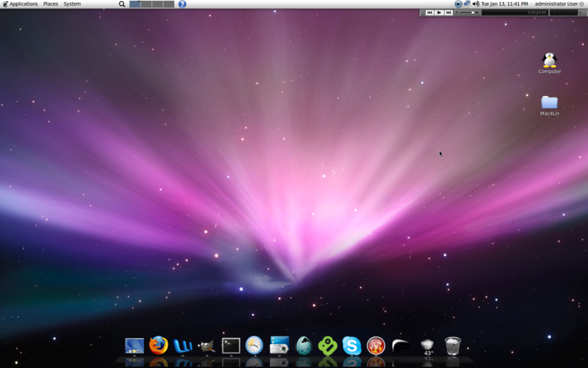
Task: Open the screenshot camera icon in dock
Action: 279,345
